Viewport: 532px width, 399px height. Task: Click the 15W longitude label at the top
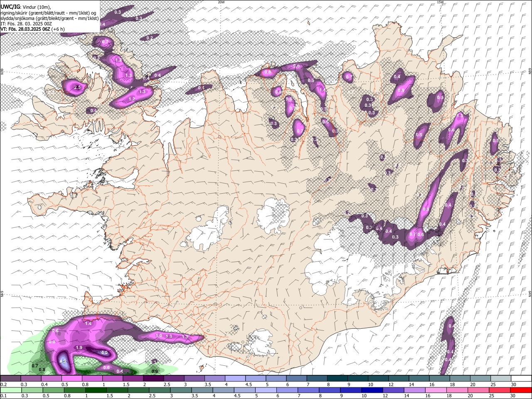tap(440, 2)
